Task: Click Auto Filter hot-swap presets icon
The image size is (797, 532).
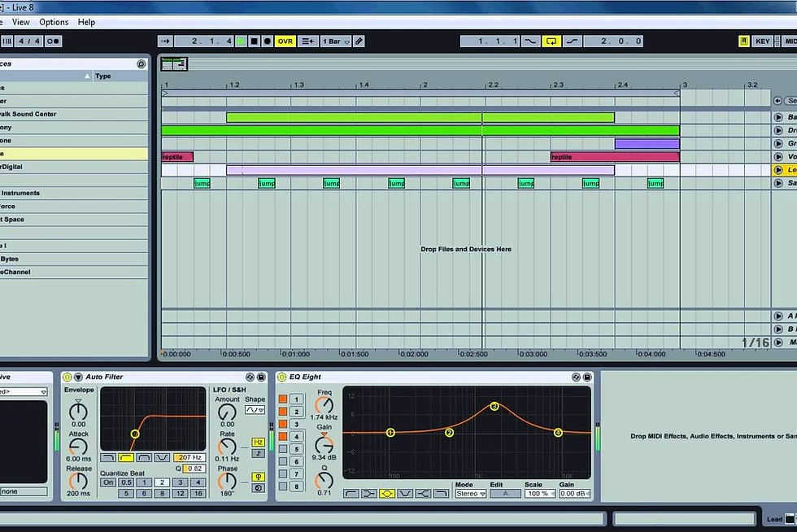Action: point(250,377)
